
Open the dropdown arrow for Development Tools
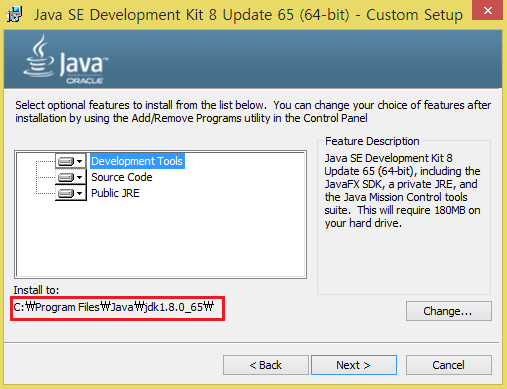tap(80, 161)
